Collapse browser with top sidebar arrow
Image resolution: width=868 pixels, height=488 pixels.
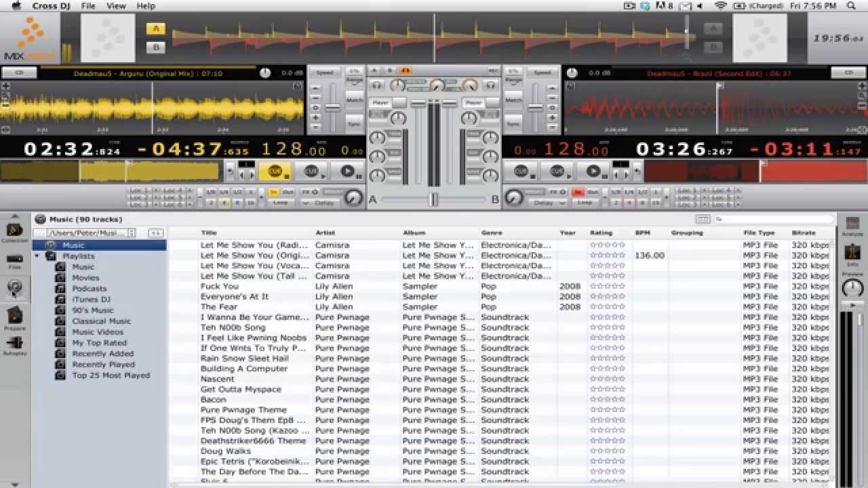14,216
